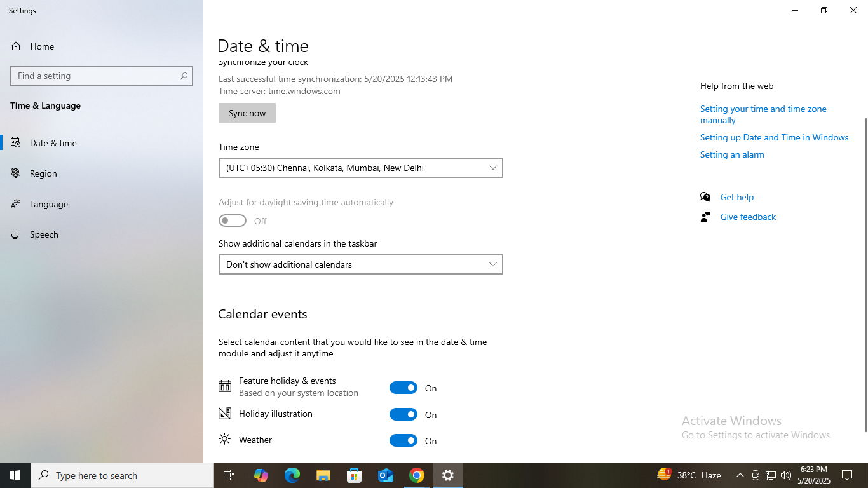The image size is (868, 488).
Task: Click the Weather sun icon
Action: 225,439
